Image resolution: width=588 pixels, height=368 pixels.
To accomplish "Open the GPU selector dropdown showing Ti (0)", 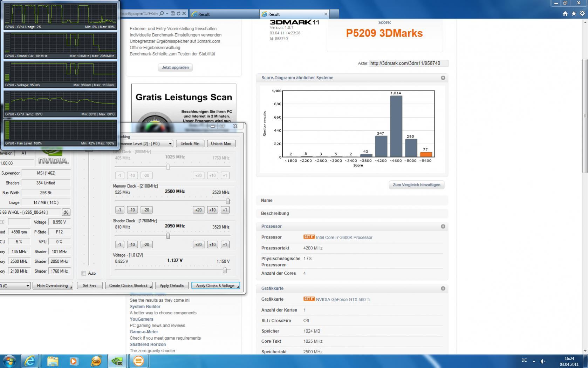I will tap(15, 286).
